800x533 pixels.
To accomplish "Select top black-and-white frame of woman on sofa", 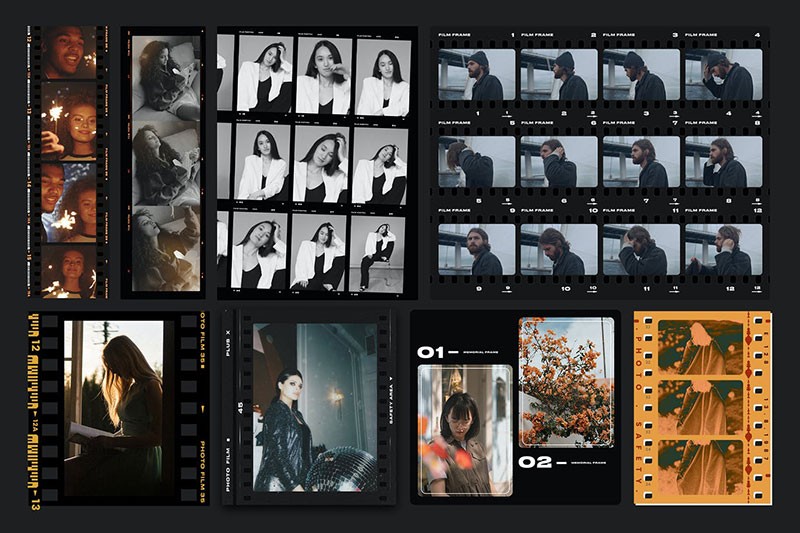I will click(x=166, y=78).
